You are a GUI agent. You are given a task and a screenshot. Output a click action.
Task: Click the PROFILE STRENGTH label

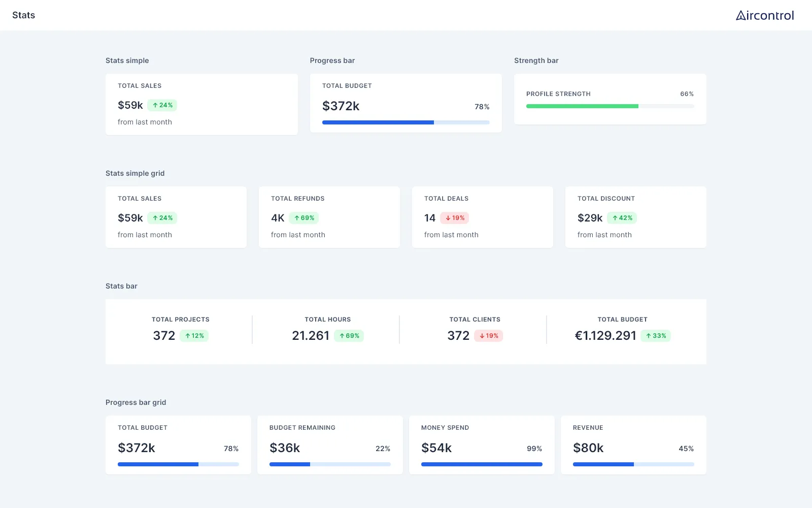point(558,94)
